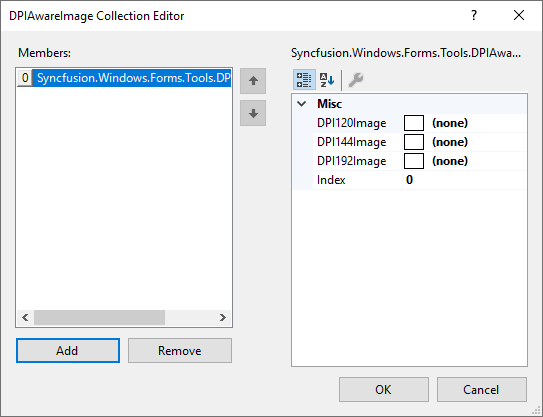543x417 pixels.
Task: Click the Add button
Action: (x=68, y=351)
